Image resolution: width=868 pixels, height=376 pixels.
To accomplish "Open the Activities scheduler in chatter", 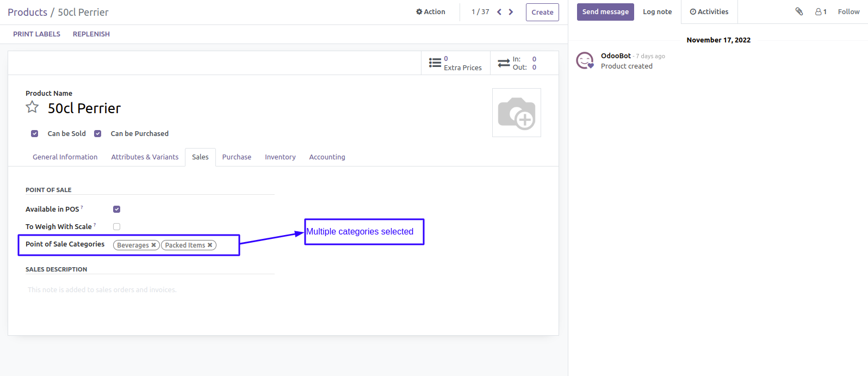I will click(x=709, y=12).
